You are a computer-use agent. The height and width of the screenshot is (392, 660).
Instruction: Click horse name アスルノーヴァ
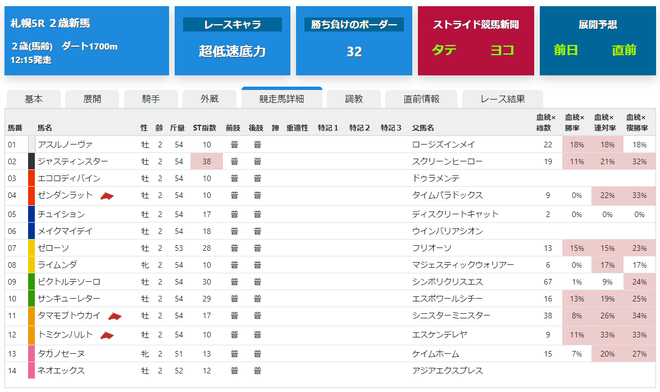point(65,145)
